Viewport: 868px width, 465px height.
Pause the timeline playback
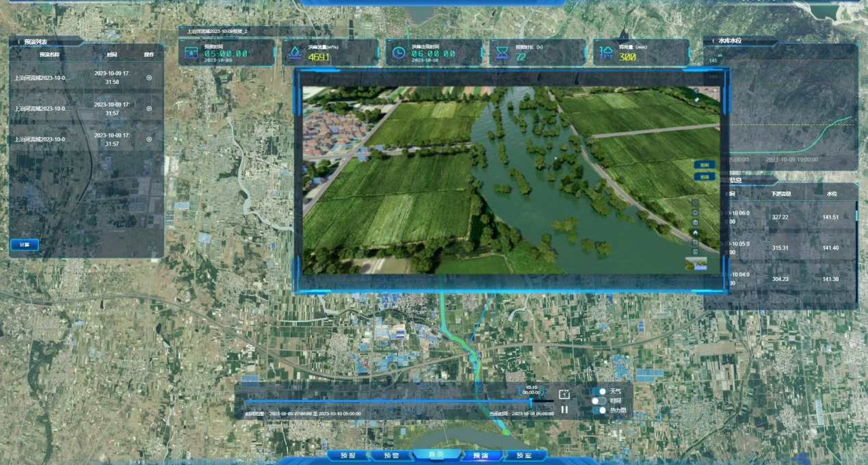click(564, 410)
